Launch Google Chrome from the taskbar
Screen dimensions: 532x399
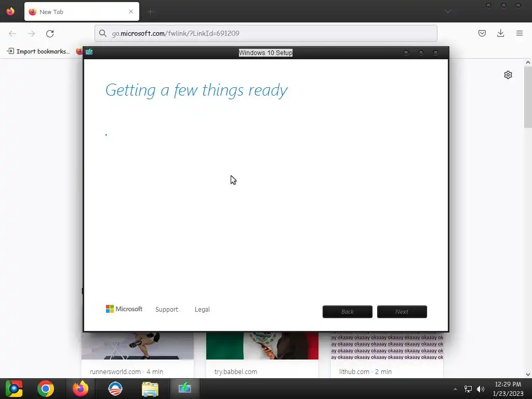coord(46,389)
